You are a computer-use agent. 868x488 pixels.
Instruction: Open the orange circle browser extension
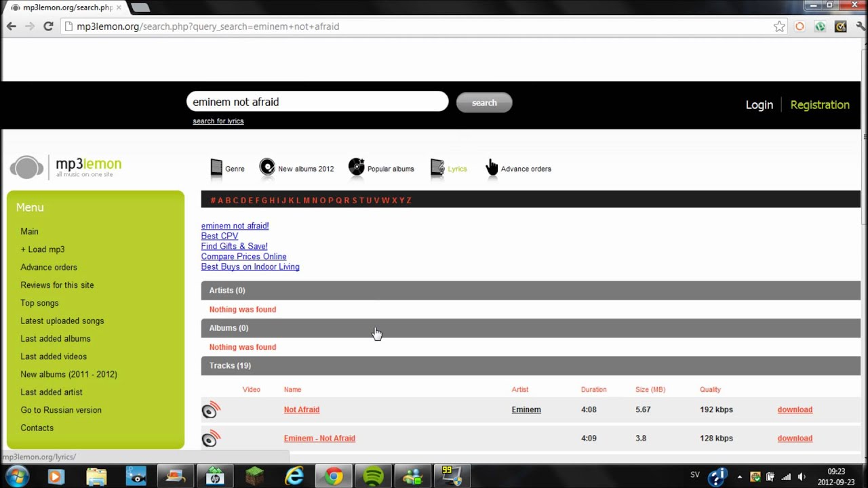point(800,26)
